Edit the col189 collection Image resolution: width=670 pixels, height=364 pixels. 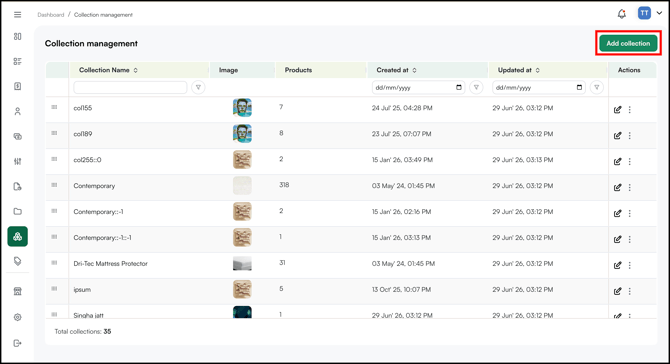[x=617, y=135]
